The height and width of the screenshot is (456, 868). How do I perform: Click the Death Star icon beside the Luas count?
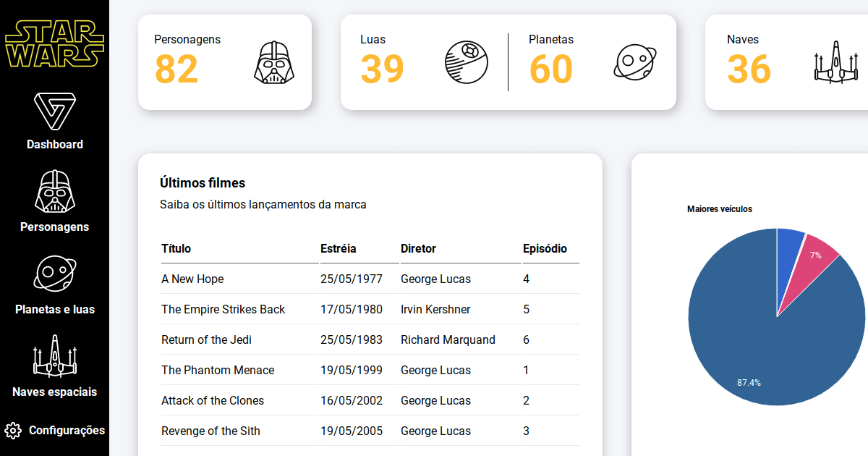[467, 62]
